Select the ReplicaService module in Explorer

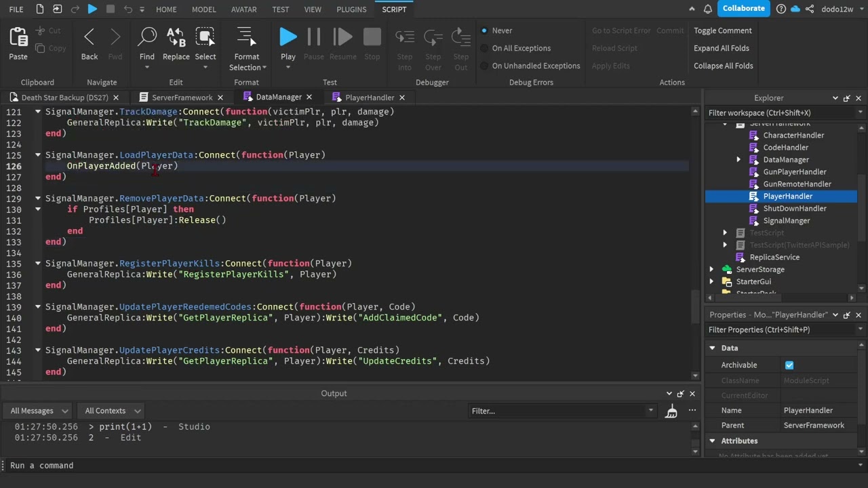click(774, 258)
